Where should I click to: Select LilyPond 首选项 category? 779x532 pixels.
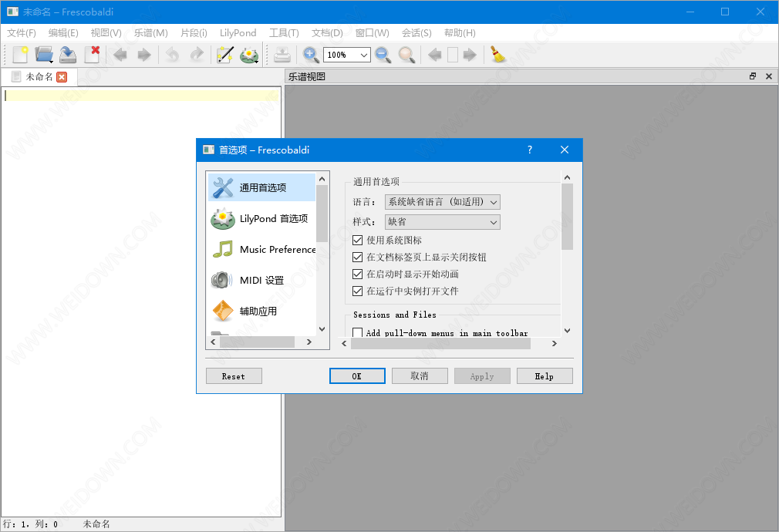coord(261,218)
